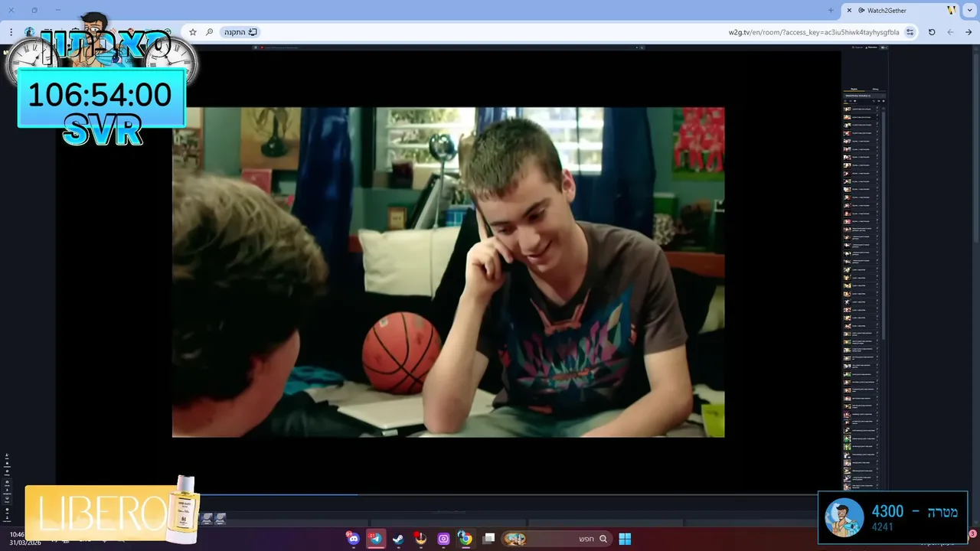
Task: Open the taskbar app with red badge
Action: point(420,539)
